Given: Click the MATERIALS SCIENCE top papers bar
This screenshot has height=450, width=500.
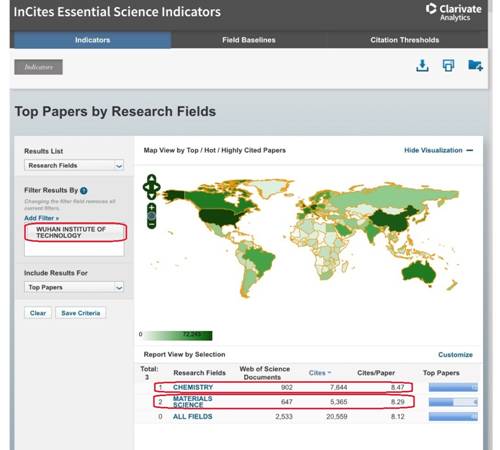Looking at the screenshot, I should [453, 402].
